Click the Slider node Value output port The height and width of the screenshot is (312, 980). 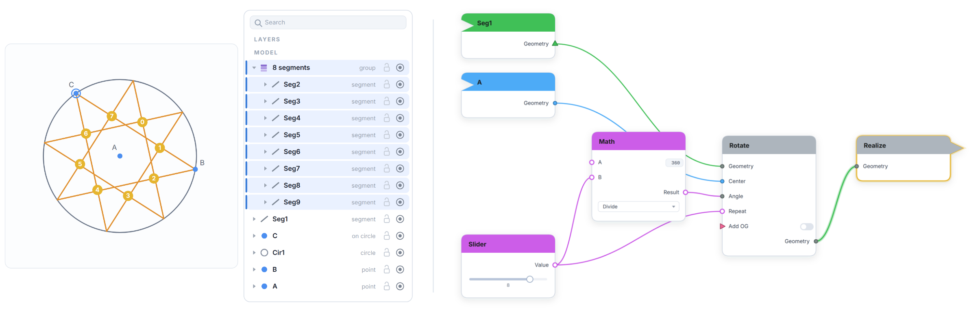tap(555, 265)
